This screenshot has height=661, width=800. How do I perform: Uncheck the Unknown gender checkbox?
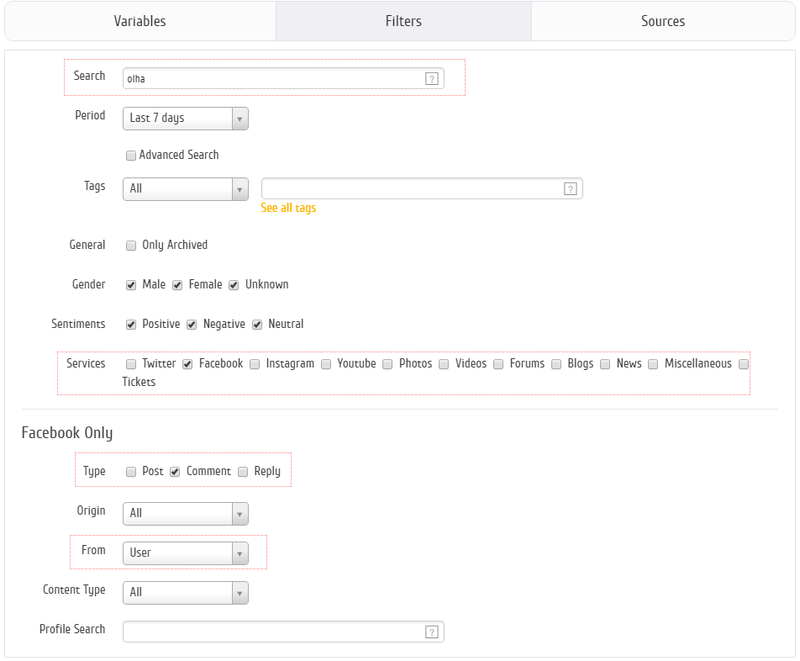click(234, 285)
